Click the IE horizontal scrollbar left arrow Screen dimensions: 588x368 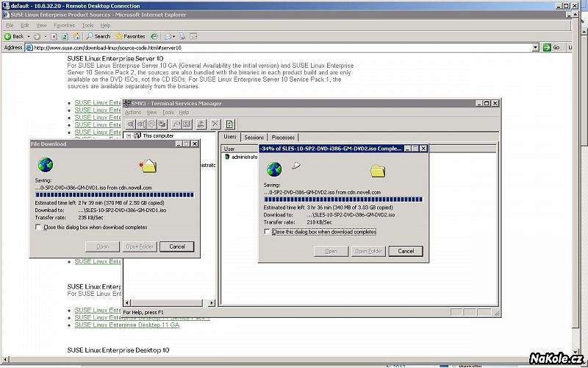coord(4,360)
